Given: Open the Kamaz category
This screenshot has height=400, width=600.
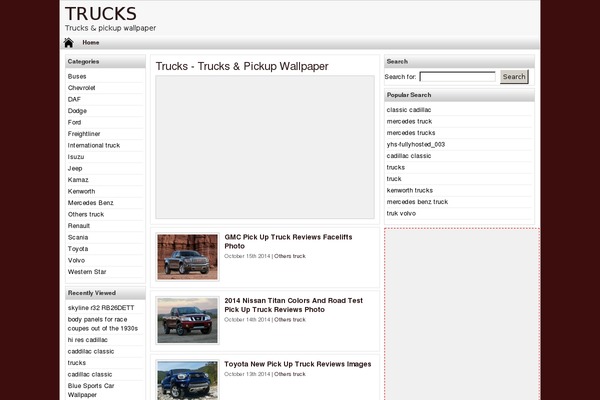Looking at the screenshot, I should [78, 180].
